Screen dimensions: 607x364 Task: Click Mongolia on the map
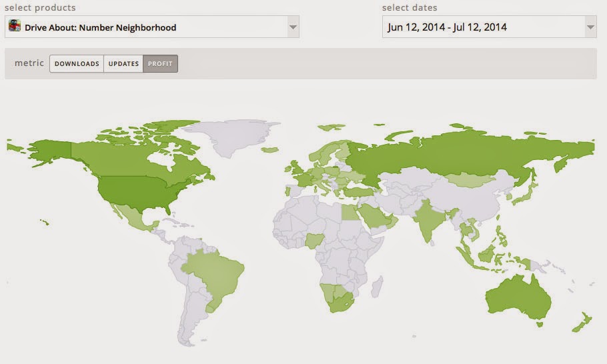[x=470, y=180]
